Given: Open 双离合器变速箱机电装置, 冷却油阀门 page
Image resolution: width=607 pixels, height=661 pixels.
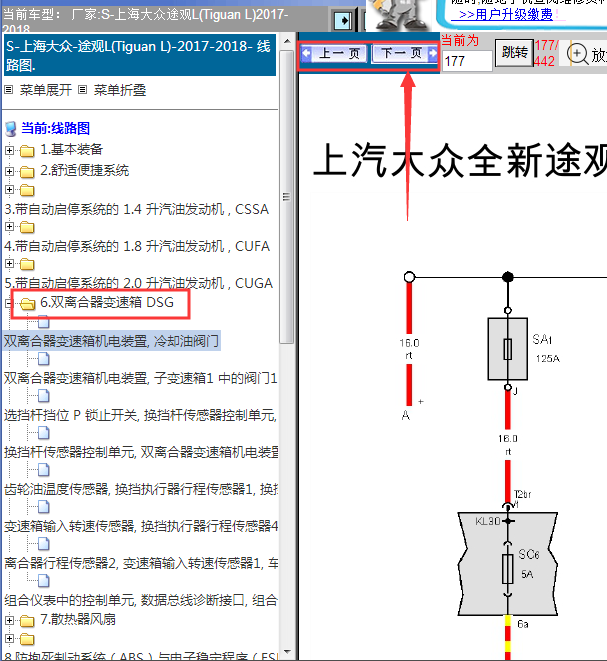Looking at the screenshot, I should (x=112, y=341).
